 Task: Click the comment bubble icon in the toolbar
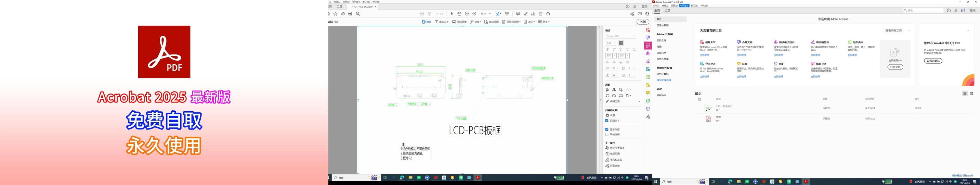coord(518,14)
